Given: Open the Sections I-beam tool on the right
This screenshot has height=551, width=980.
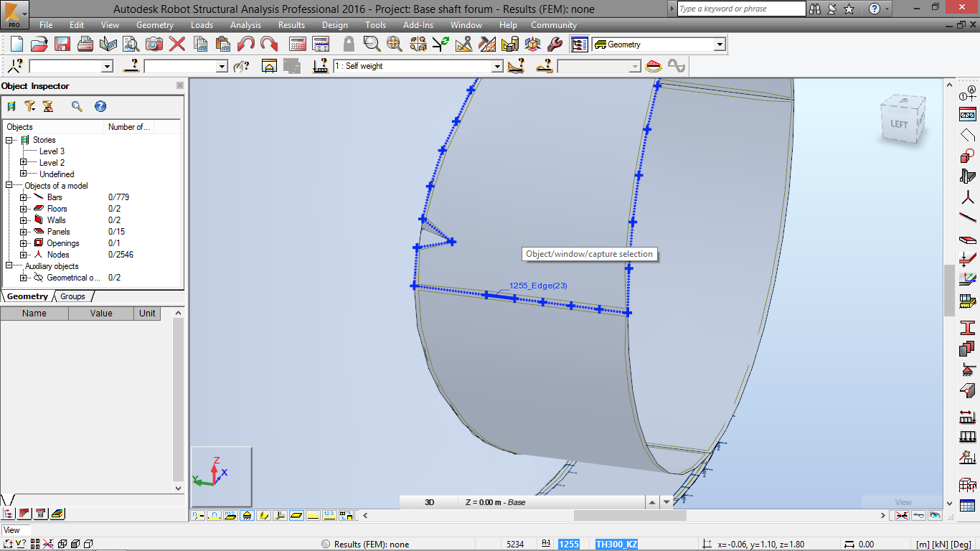Looking at the screenshot, I should [x=968, y=327].
